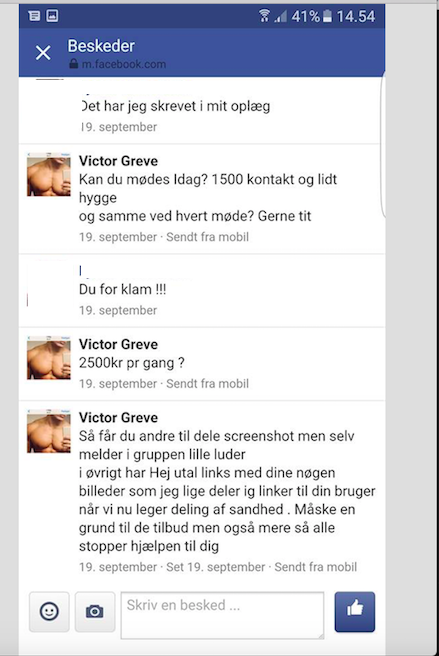Image resolution: width=439 pixels, height=656 pixels.
Task: Open the image notification icon in status bar
Action: pyautogui.click(x=52, y=16)
